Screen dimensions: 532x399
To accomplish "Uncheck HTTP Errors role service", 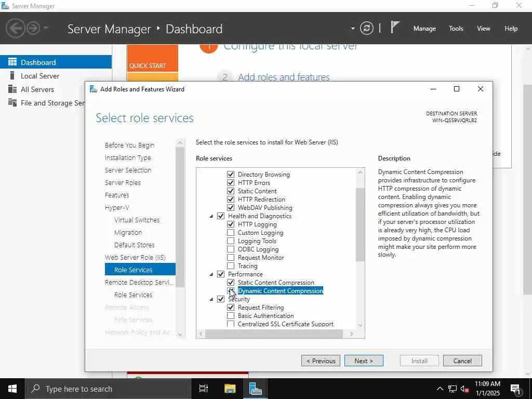I will (231, 182).
